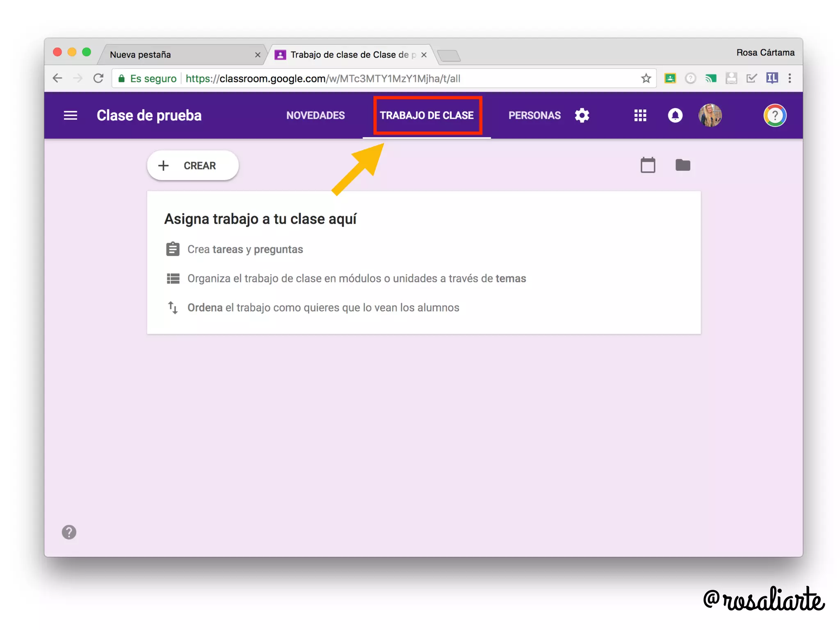Reload the current page
Image resolution: width=840 pixels, height=630 pixels.
[x=98, y=78]
